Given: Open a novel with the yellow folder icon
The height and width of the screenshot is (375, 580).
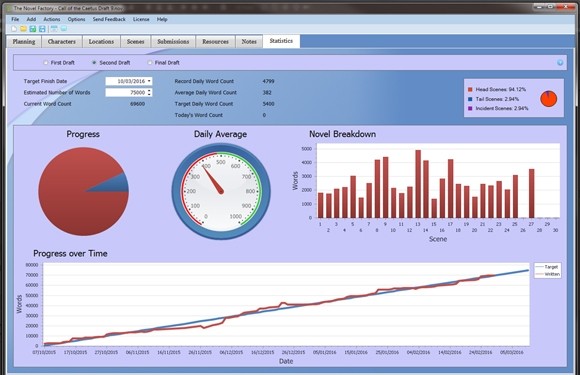Looking at the screenshot, I should [23, 29].
